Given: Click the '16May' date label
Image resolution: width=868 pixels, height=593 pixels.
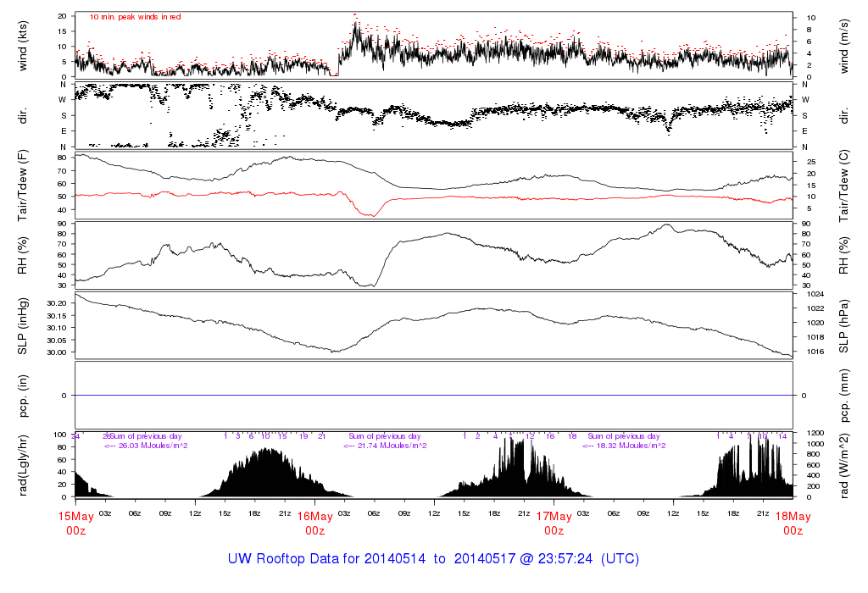Looking at the screenshot, I should 315,517.
